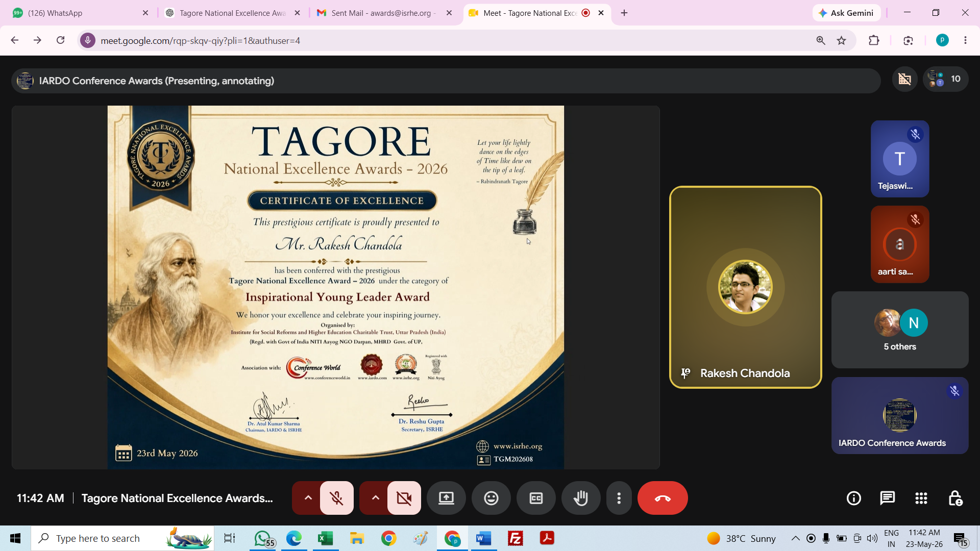
Task: Select the Tejaswi participant tile
Action: (900, 159)
